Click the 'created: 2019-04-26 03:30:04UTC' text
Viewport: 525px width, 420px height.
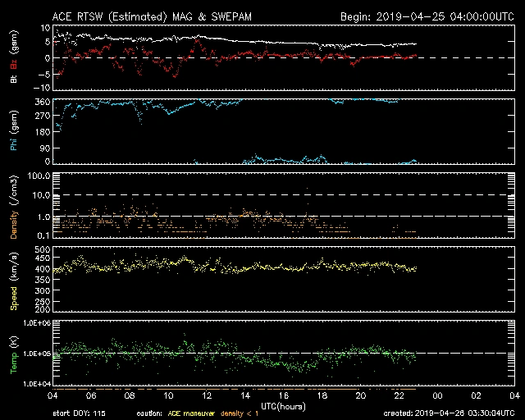coord(449,413)
